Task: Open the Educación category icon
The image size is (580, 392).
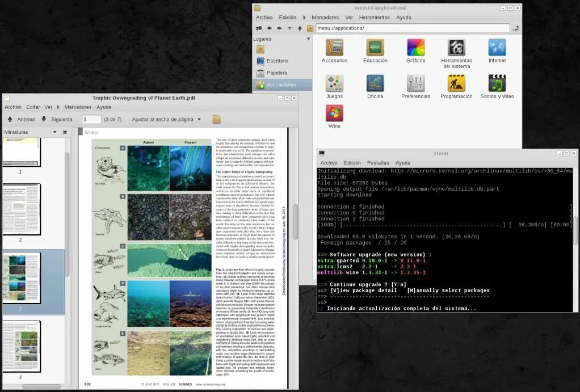Action: coord(375,48)
